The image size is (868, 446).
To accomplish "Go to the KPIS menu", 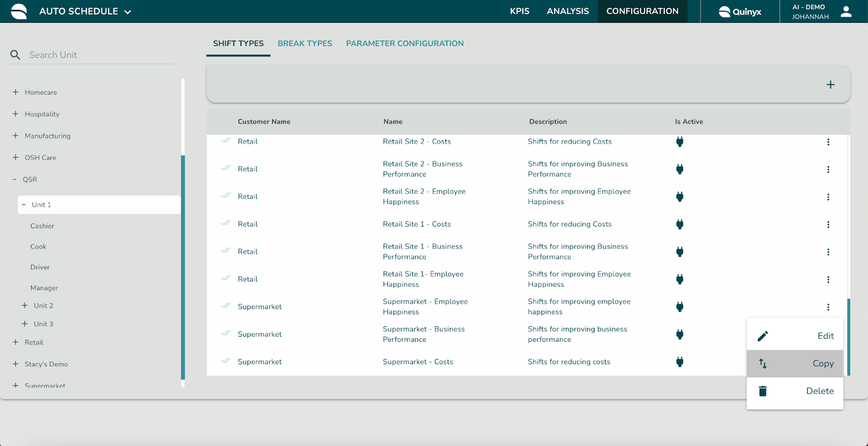I will tap(520, 11).
